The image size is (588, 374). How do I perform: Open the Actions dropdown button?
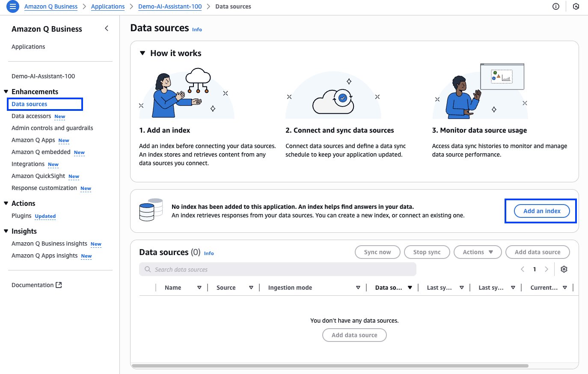[478, 252]
